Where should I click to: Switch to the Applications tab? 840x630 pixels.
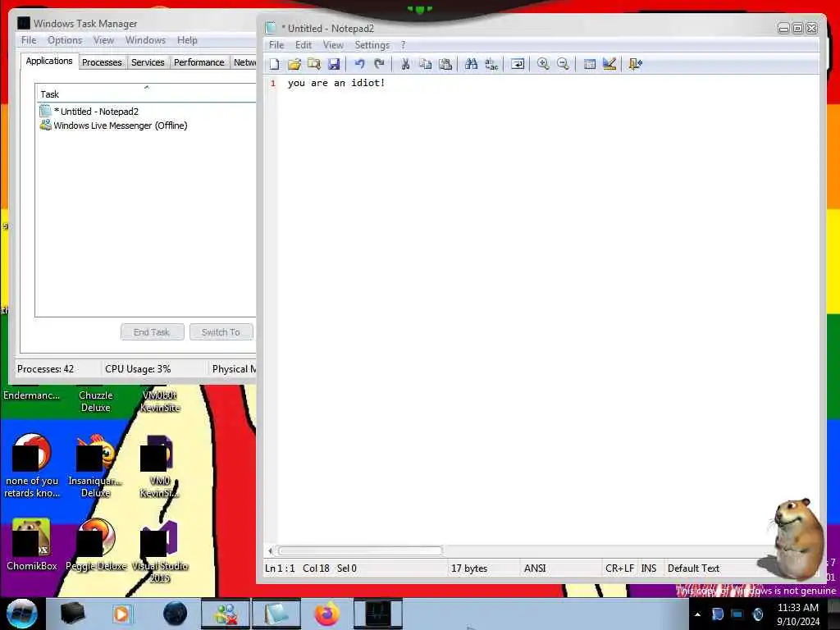pos(49,61)
